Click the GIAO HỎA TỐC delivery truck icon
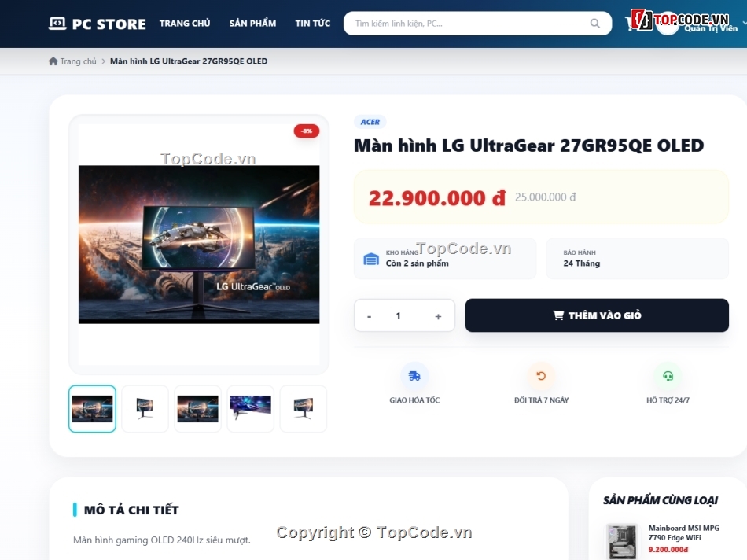Image resolution: width=747 pixels, height=560 pixels. pos(414,376)
